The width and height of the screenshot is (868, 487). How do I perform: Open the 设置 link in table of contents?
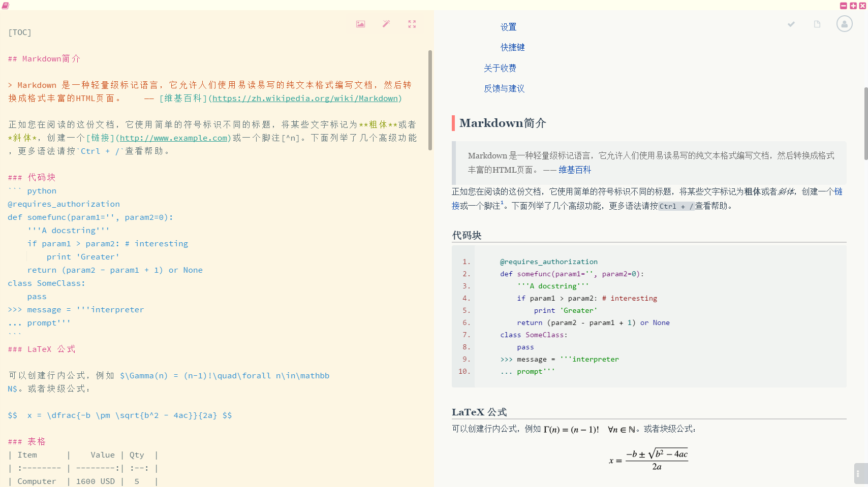[508, 27]
